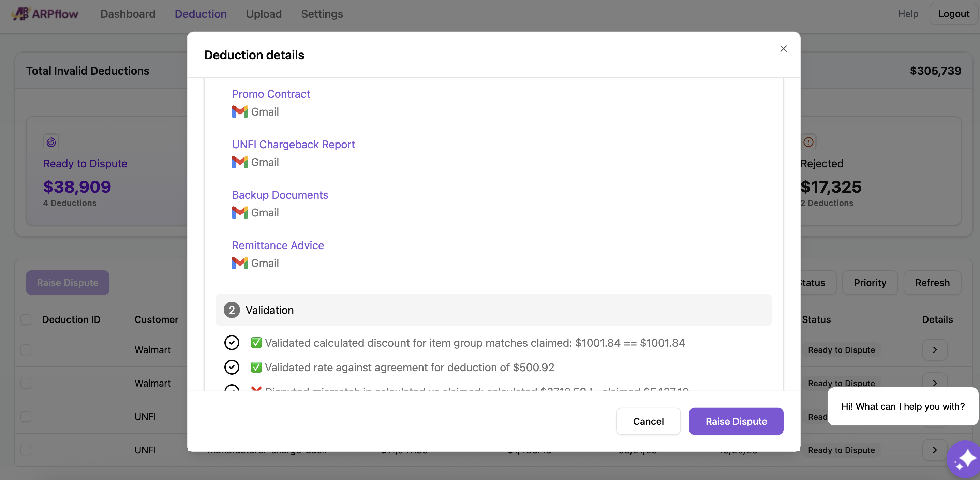Image resolution: width=980 pixels, height=480 pixels.
Task: Click the Gmail icon under Remittance Advice
Action: 240,263
